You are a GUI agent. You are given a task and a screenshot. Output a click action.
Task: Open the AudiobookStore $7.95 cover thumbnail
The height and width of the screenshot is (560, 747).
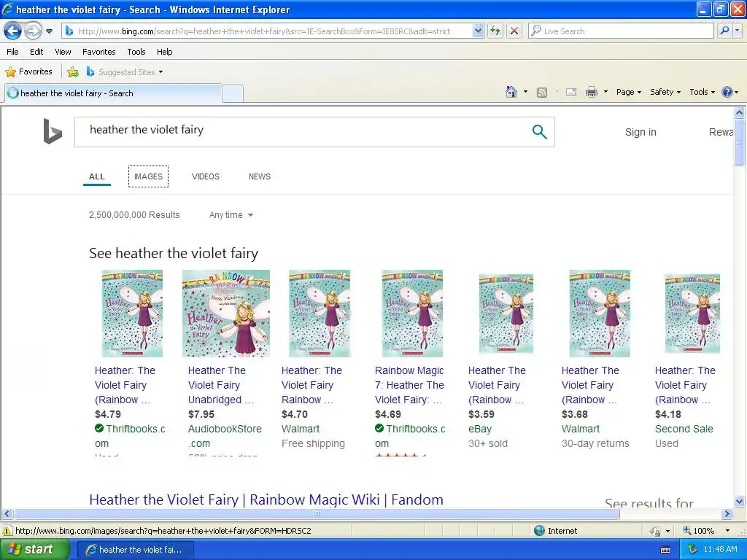tap(226, 314)
